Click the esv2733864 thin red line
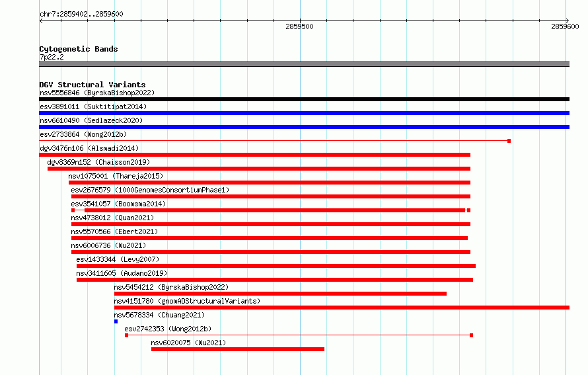Viewport: 588px width, 375px height. click(x=273, y=141)
